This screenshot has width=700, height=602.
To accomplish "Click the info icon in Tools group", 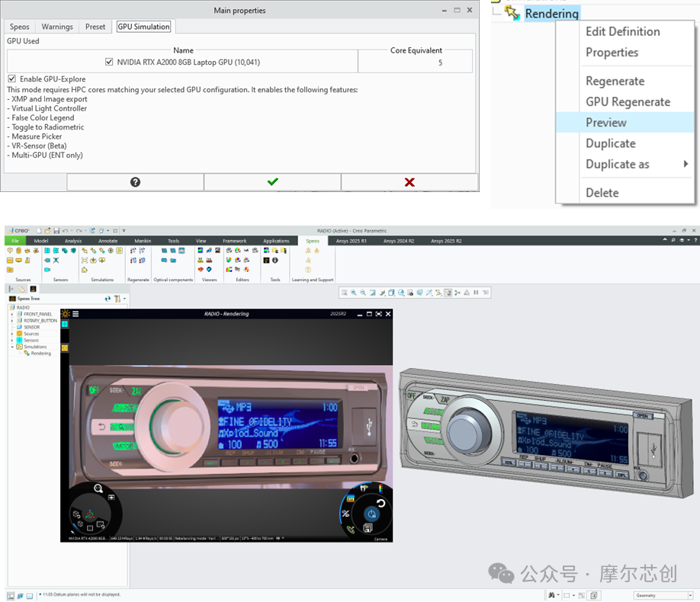I will coord(275,260).
